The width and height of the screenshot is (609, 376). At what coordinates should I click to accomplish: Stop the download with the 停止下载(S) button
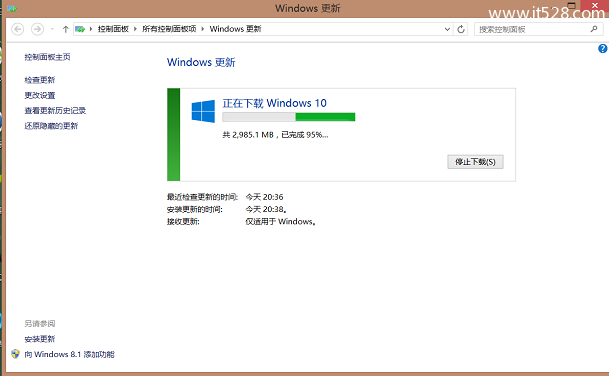475,162
